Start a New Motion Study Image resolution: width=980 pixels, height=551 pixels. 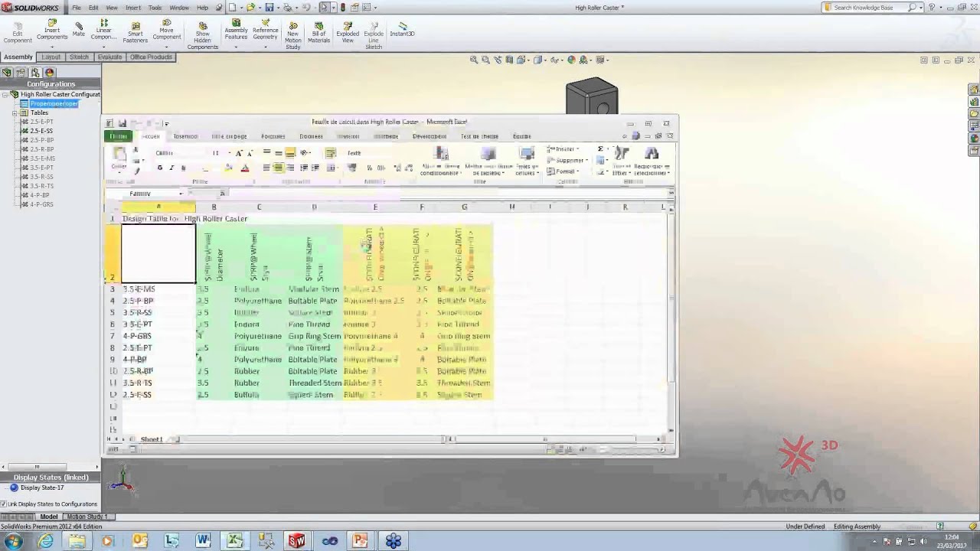pyautogui.click(x=292, y=34)
